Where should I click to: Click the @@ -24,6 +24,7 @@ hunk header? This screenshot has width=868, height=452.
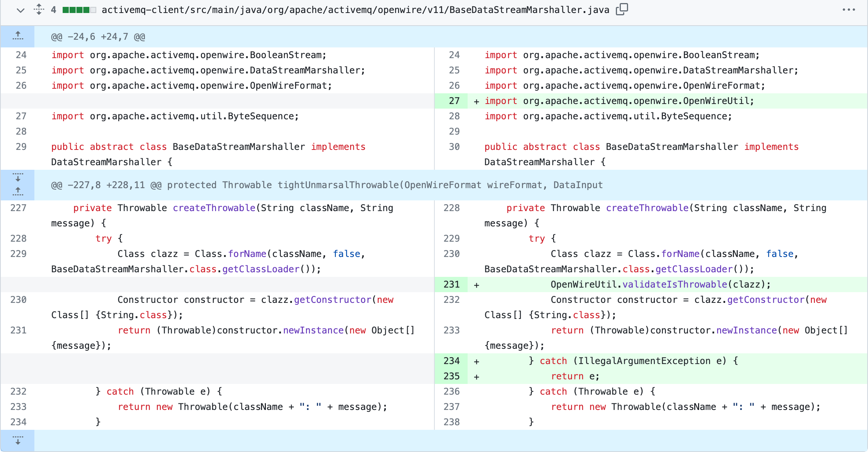coord(98,37)
